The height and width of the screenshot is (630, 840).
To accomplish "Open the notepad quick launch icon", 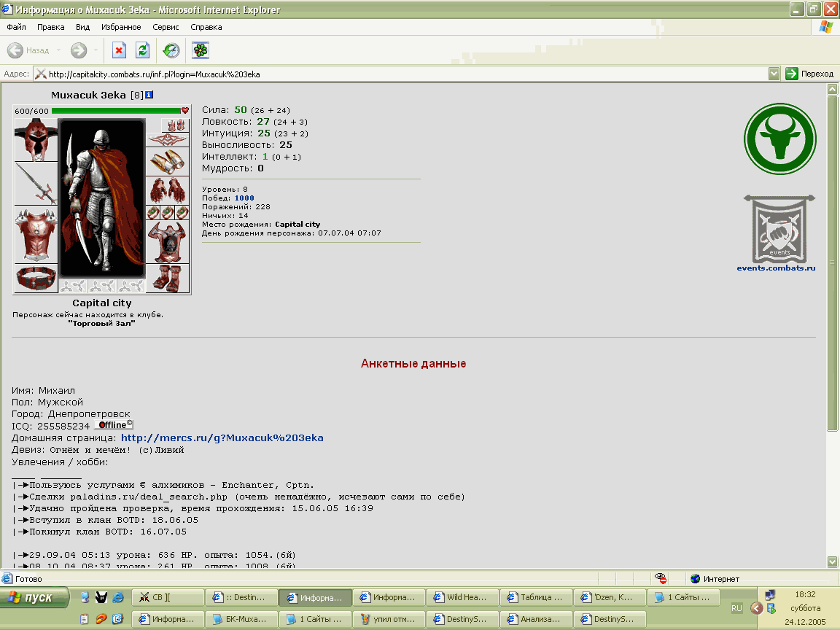I will pyautogui.click(x=84, y=619).
